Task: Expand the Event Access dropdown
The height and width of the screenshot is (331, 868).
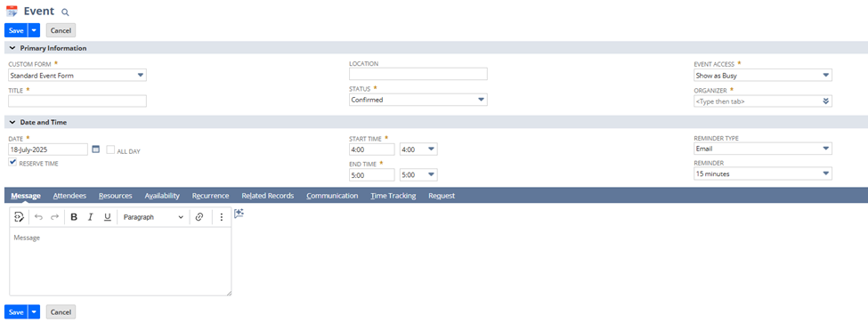Action: pyautogui.click(x=763, y=76)
